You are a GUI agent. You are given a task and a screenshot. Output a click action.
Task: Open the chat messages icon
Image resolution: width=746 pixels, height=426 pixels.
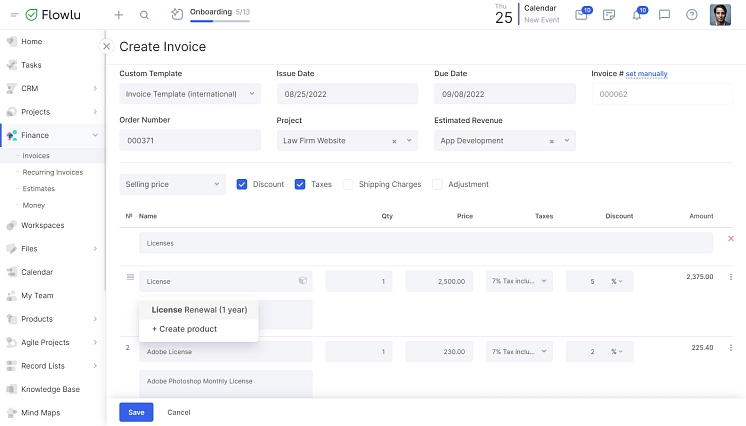pos(664,15)
